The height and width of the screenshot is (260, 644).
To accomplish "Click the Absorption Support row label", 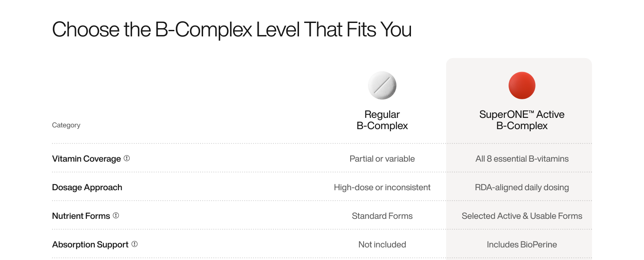I will (x=90, y=244).
